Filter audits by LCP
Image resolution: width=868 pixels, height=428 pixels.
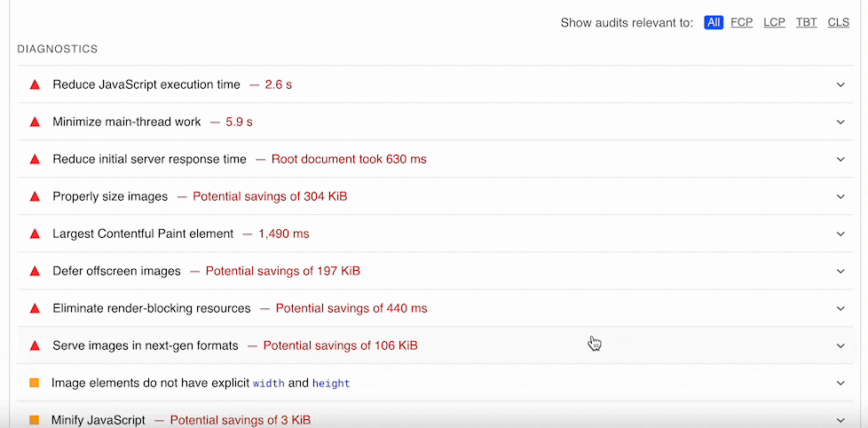coord(774,22)
